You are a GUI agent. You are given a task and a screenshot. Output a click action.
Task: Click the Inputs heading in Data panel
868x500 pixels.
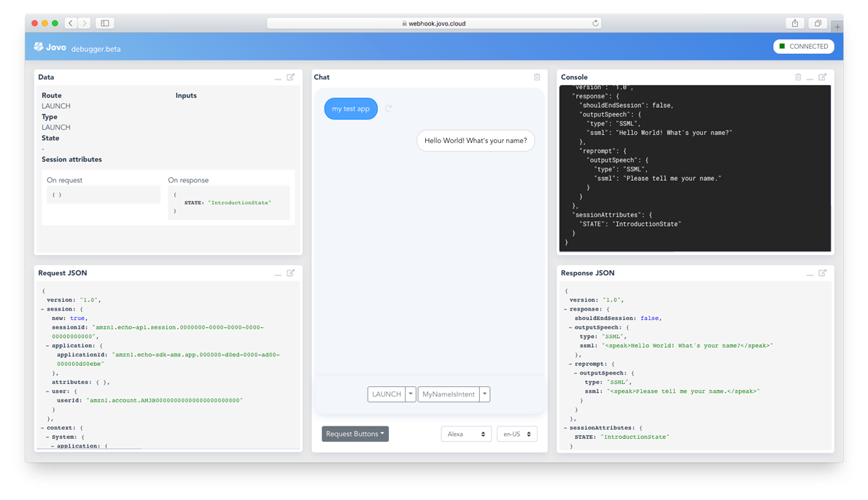[x=186, y=95]
